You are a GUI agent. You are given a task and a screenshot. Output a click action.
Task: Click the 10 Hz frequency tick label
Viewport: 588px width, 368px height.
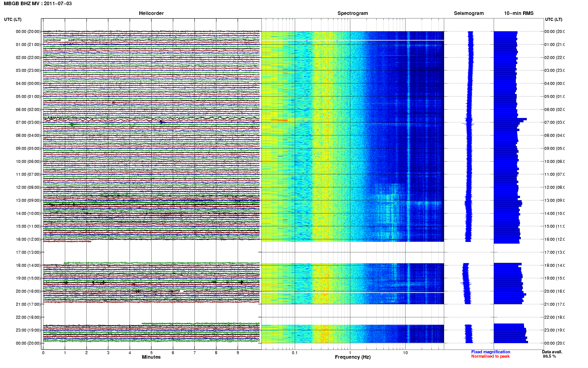(405, 353)
